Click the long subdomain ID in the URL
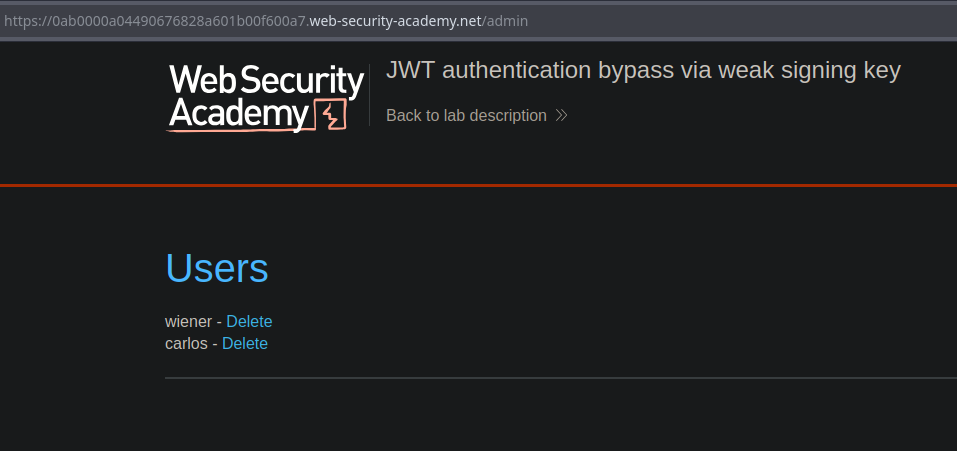The image size is (957, 451). click(x=170, y=21)
